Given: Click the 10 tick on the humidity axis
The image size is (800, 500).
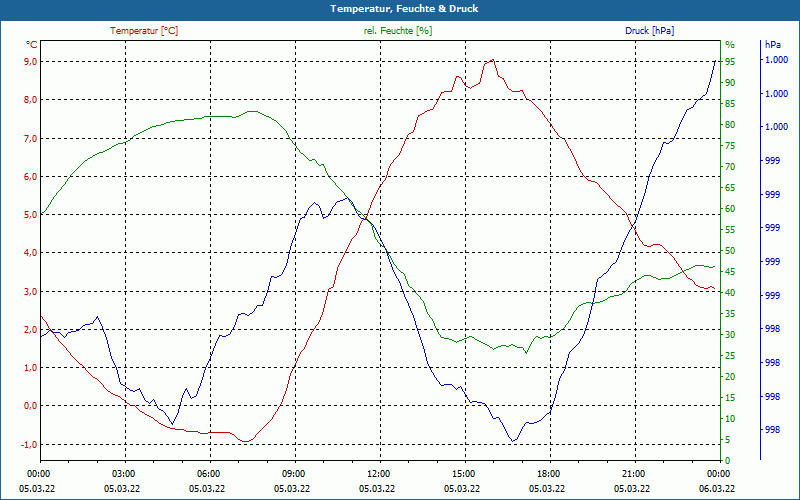Looking at the screenshot, I should 730,419.
